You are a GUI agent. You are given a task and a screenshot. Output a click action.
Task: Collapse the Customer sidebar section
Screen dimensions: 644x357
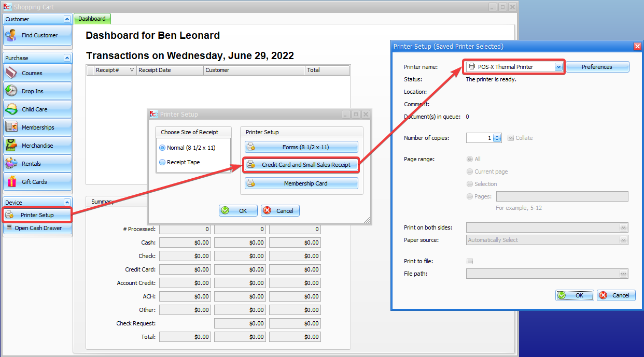click(x=67, y=19)
